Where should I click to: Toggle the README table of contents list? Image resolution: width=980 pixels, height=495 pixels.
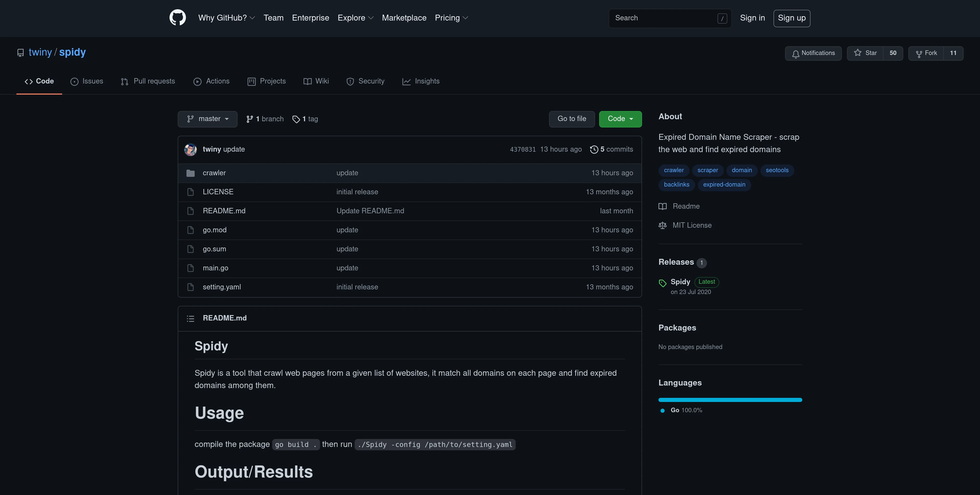[191, 318]
